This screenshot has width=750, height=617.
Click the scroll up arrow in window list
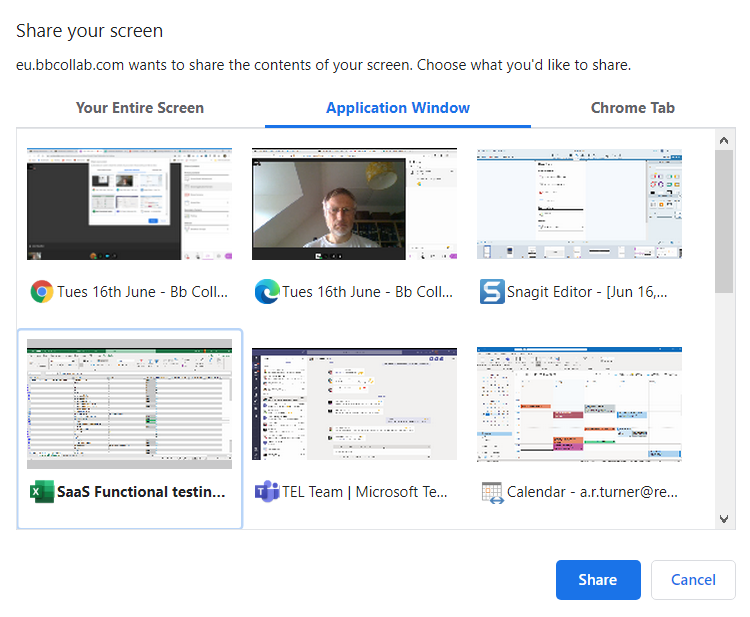pyautogui.click(x=725, y=138)
